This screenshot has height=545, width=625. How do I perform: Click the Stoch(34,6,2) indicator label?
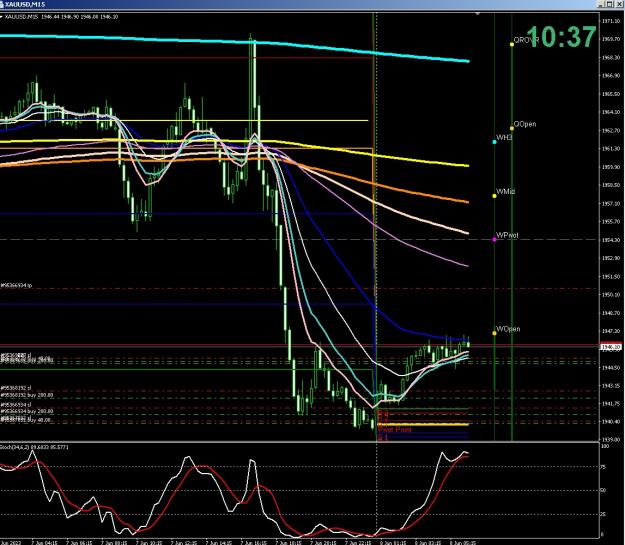(x=34, y=447)
